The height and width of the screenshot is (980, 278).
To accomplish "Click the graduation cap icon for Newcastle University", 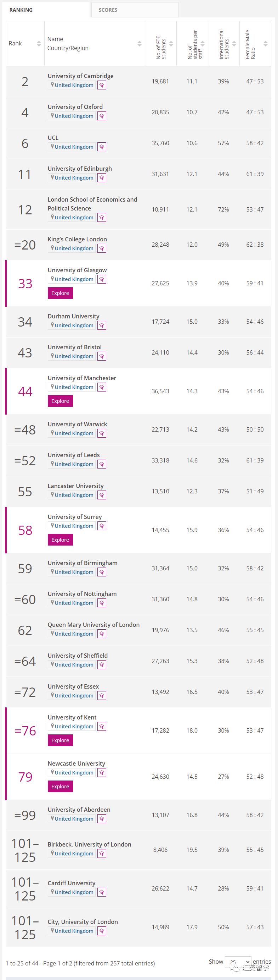I will [x=101, y=772].
